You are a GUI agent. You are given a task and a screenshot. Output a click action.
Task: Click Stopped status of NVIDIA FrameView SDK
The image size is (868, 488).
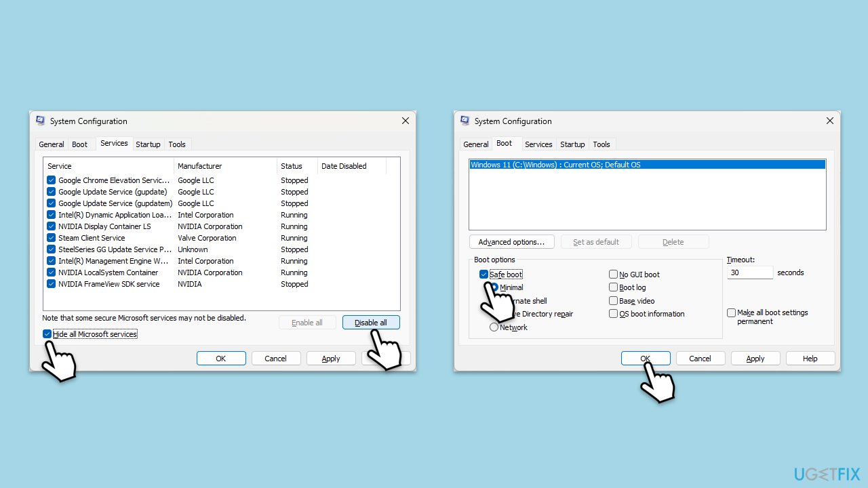pyautogui.click(x=294, y=284)
